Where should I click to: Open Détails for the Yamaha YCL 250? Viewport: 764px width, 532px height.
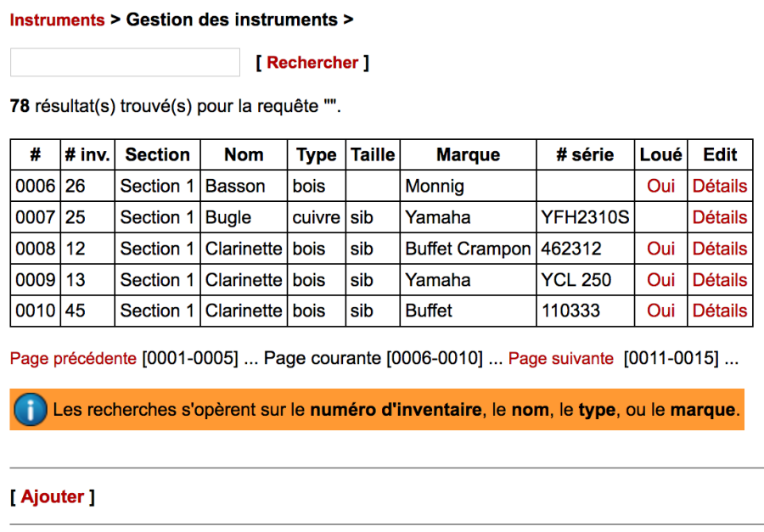pyautogui.click(x=719, y=279)
